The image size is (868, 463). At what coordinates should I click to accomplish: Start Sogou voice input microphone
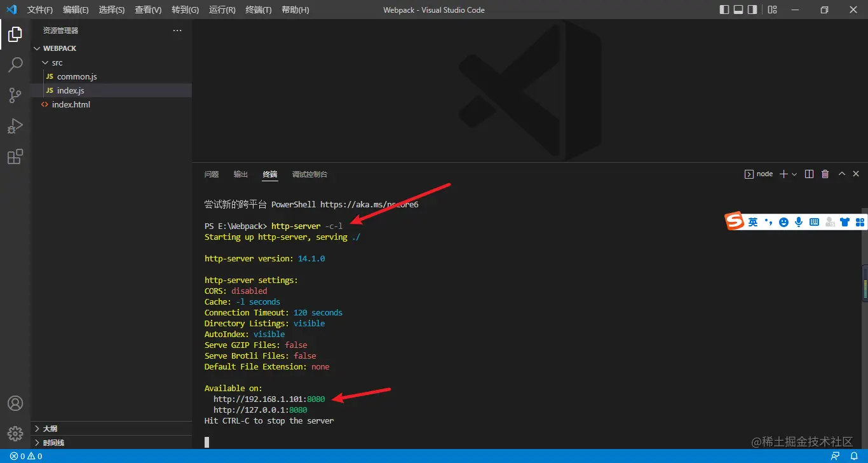click(x=798, y=222)
